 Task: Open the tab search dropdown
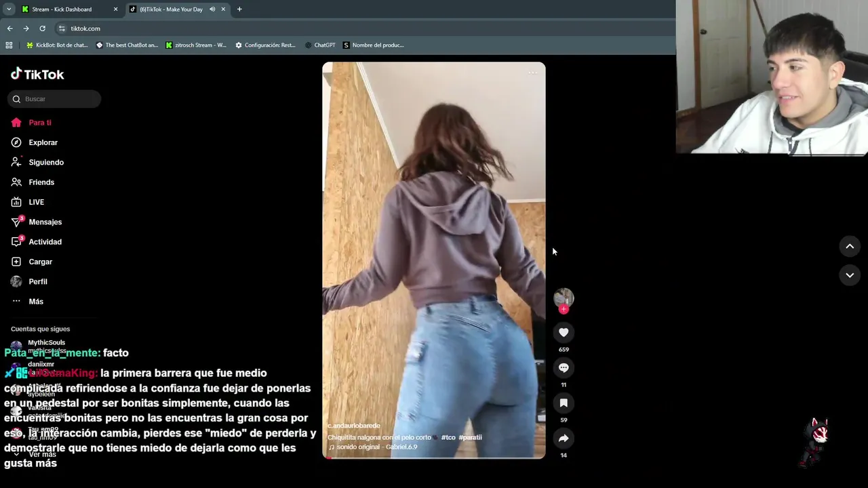coord(9,9)
